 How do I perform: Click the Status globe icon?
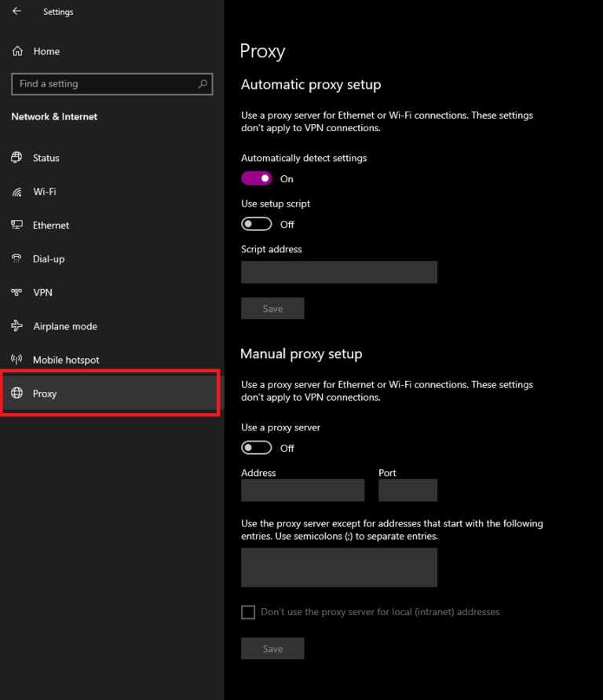click(17, 158)
